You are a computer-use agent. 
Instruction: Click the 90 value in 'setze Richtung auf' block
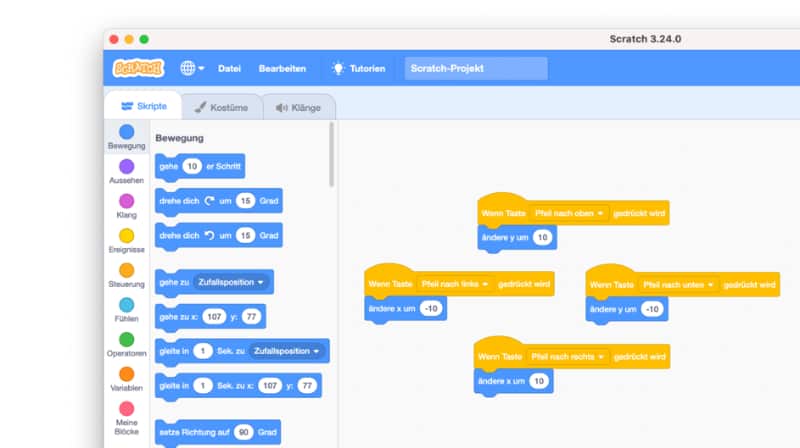tap(244, 432)
